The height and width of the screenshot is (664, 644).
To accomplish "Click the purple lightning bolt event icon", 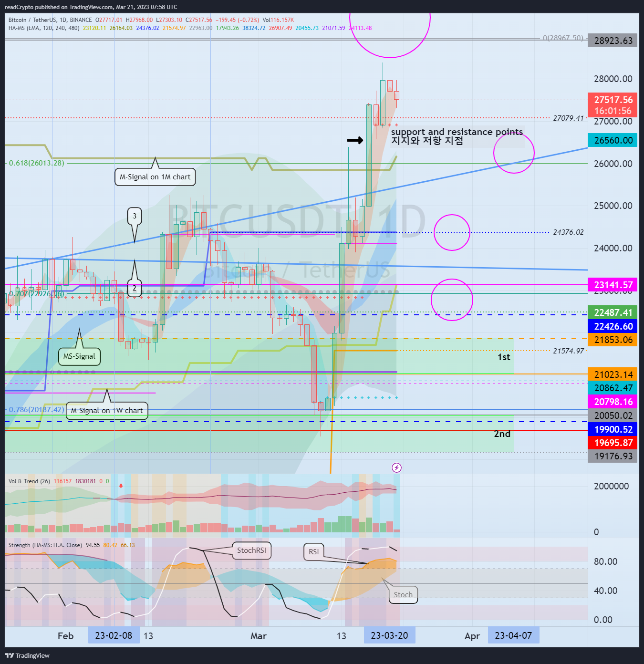I will tap(396, 467).
